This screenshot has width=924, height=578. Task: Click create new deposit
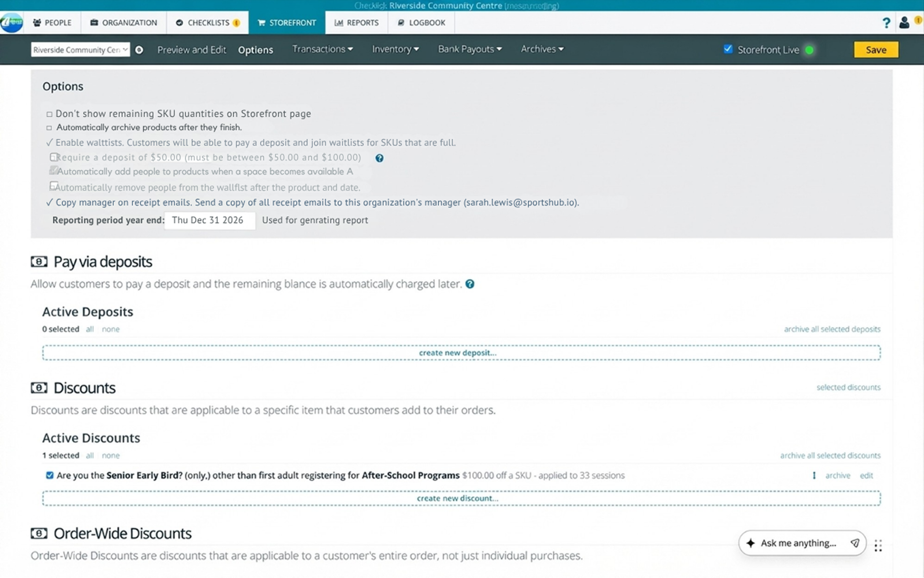click(x=461, y=353)
